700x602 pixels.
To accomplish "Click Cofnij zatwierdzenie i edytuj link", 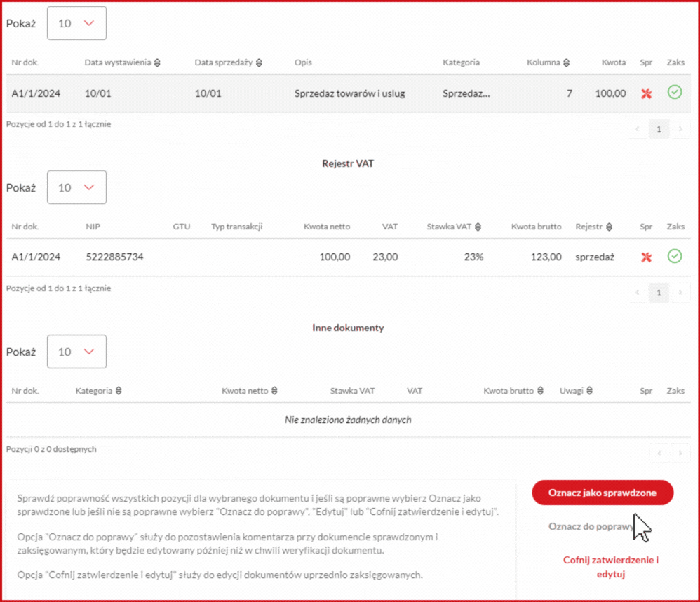I will 611,567.
